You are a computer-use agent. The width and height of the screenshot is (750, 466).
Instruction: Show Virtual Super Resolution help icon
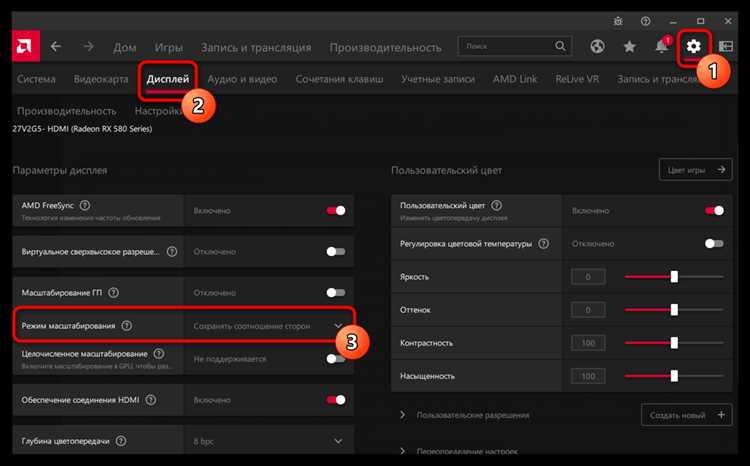172,252
